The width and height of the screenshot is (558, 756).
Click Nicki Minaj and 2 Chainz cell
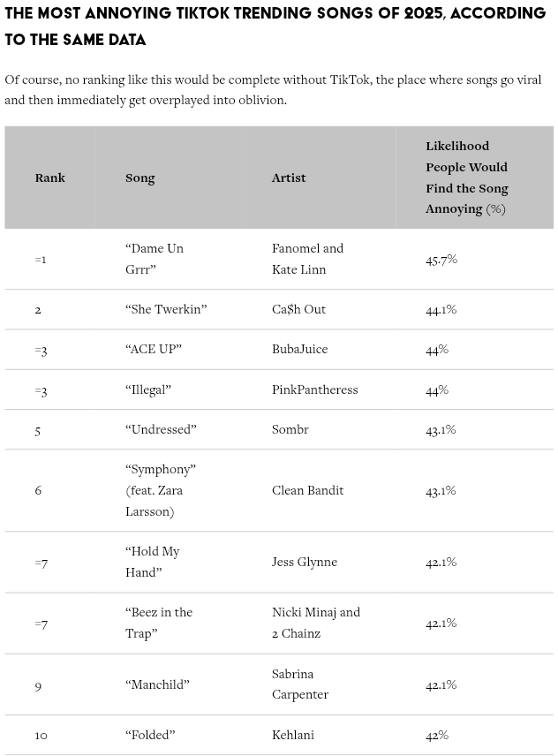(315, 623)
